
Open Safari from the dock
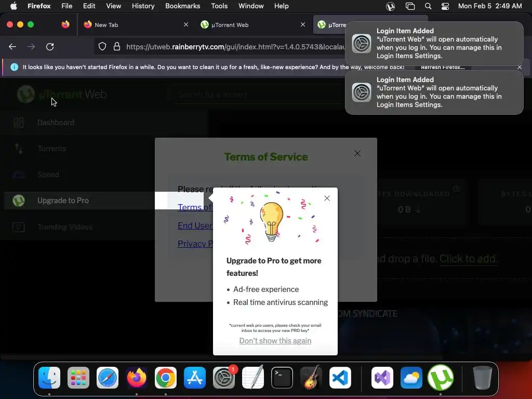point(108,377)
